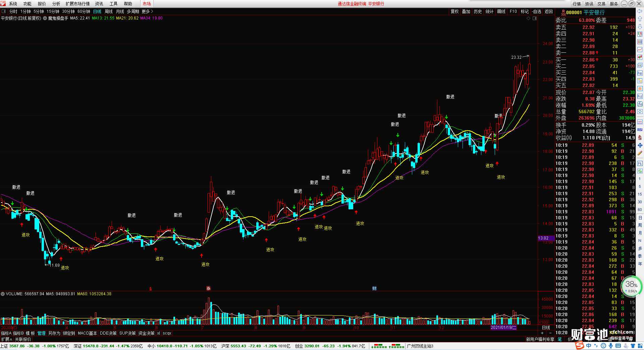Click the purple 13.02 price marker on axis

point(546,238)
